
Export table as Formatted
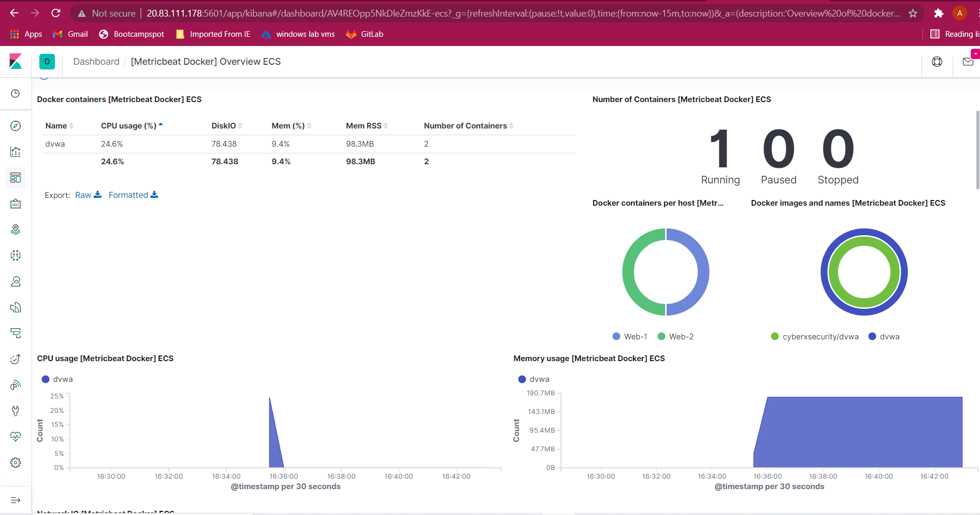coord(133,195)
